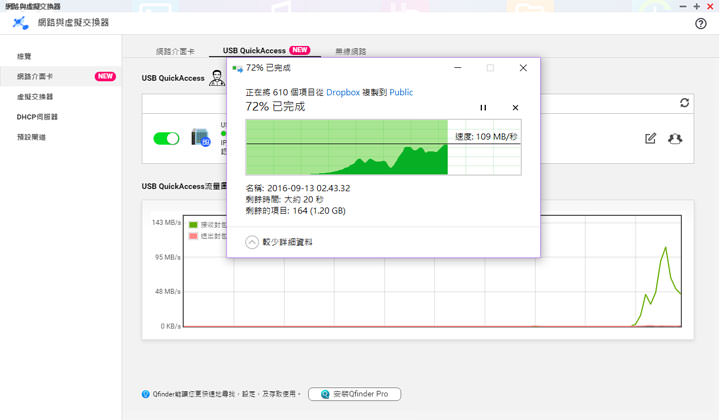This screenshot has height=420, width=720.
Task: Open the Dropbox source link in copy dialog
Action: click(x=342, y=92)
